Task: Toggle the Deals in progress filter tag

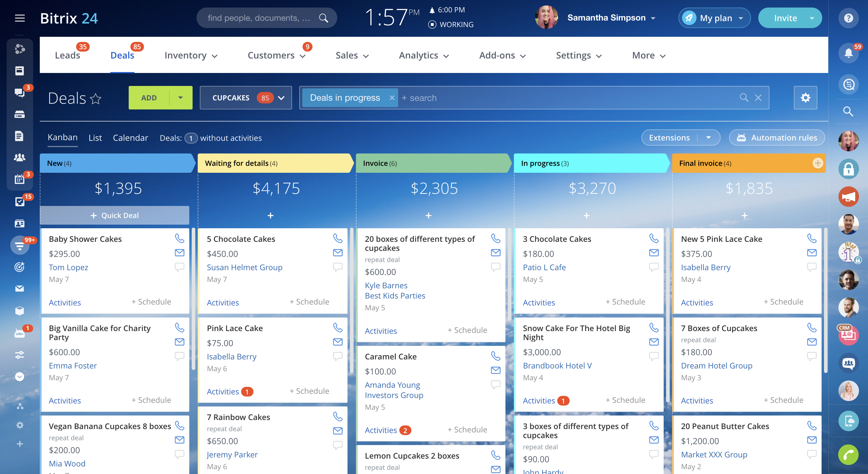Action: [390, 97]
